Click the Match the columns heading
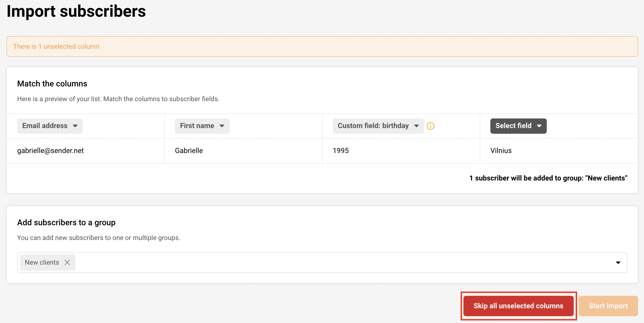The height and width of the screenshot is (323, 644). 52,84
